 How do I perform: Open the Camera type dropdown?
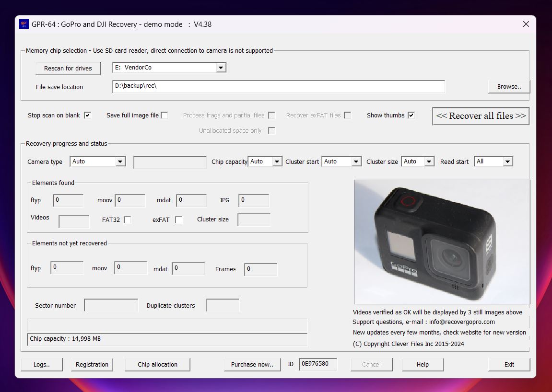[120, 161]
